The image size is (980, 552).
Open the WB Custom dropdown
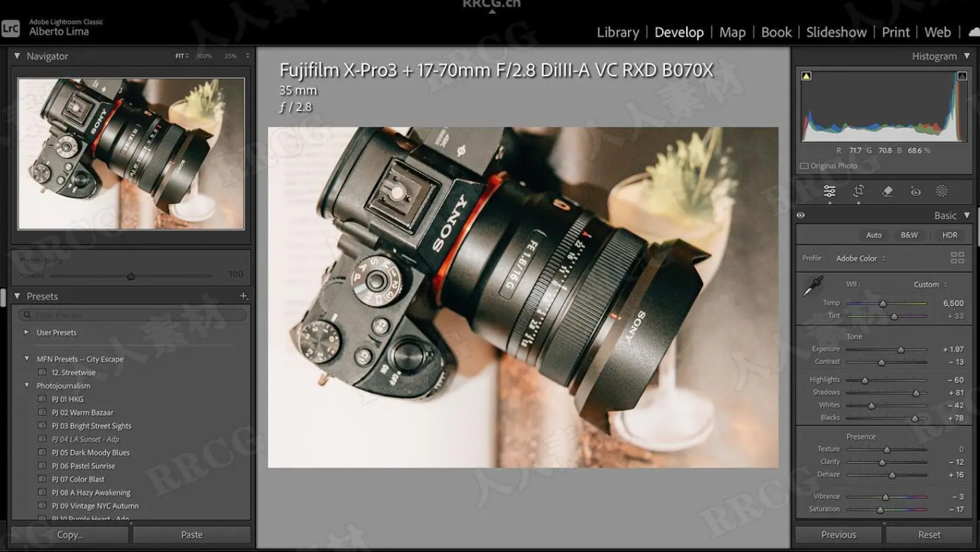[x=930, y=285]
